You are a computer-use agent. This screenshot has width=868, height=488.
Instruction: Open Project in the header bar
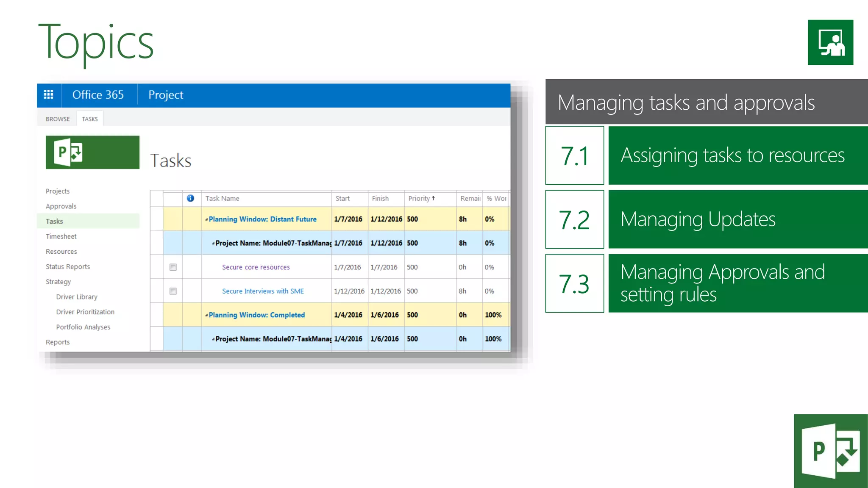(x=166, y=95)
